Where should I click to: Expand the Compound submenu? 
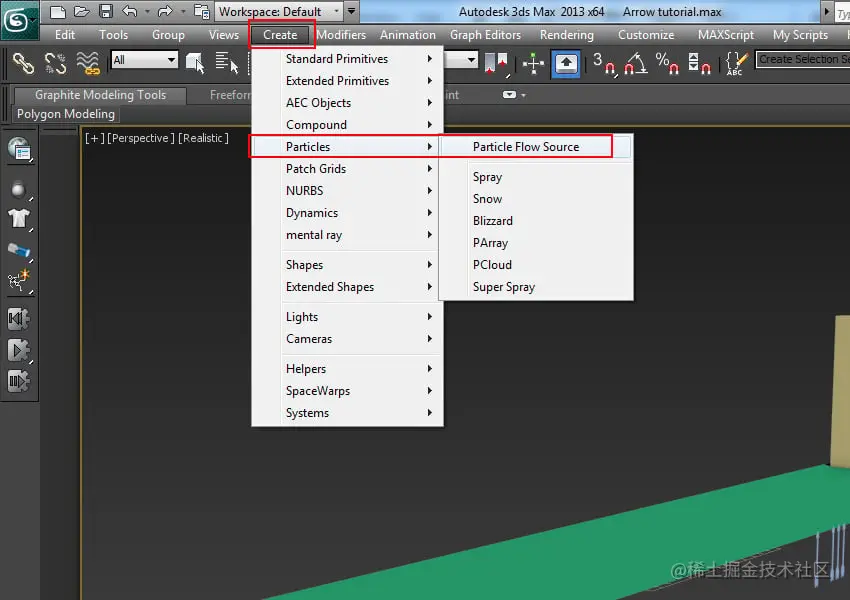tap(347, 125)
